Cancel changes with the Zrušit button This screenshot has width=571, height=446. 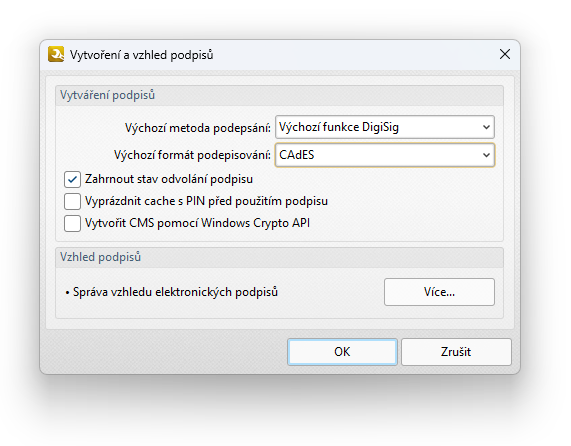456,352
